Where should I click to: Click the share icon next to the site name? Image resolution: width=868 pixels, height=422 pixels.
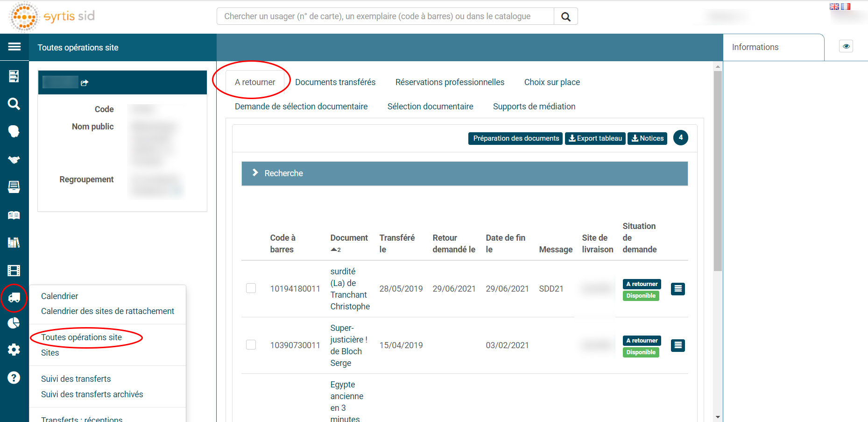pos(85,83)
